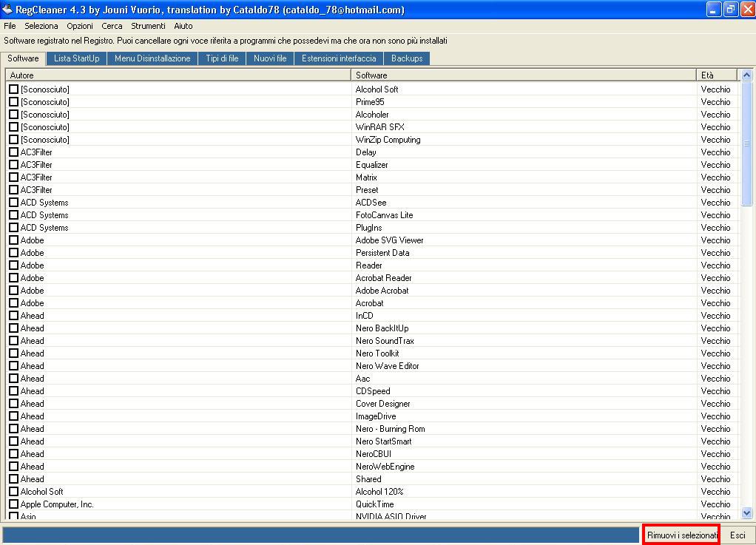Tick the WinRAR SFX row checkbox
This screenshot has width=756, height=545.
(13, 126)
